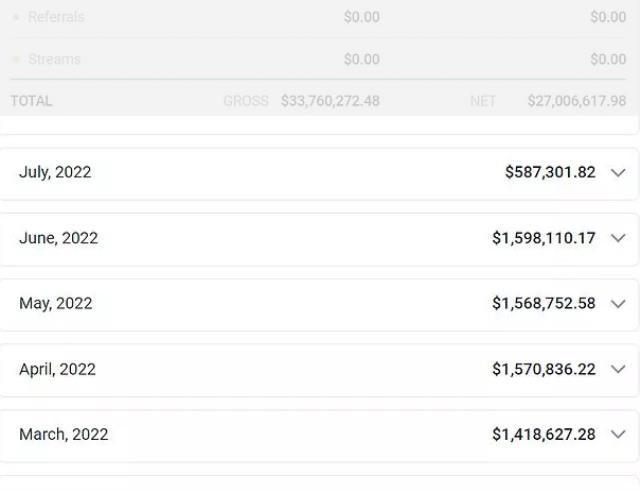Click the chevron beside June, 2022 earnings
640x491 pixels.
[617, 238]
